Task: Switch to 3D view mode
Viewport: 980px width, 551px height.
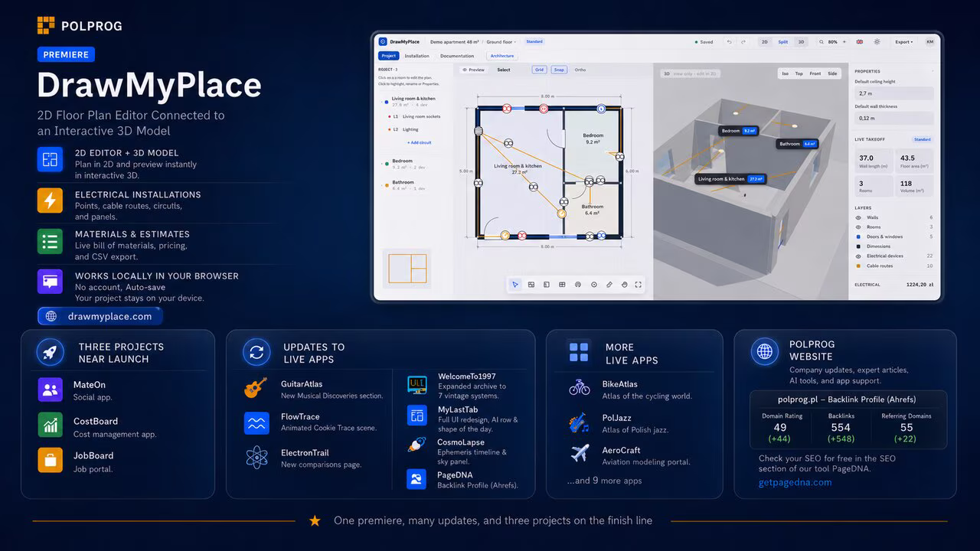Action: 801,42
